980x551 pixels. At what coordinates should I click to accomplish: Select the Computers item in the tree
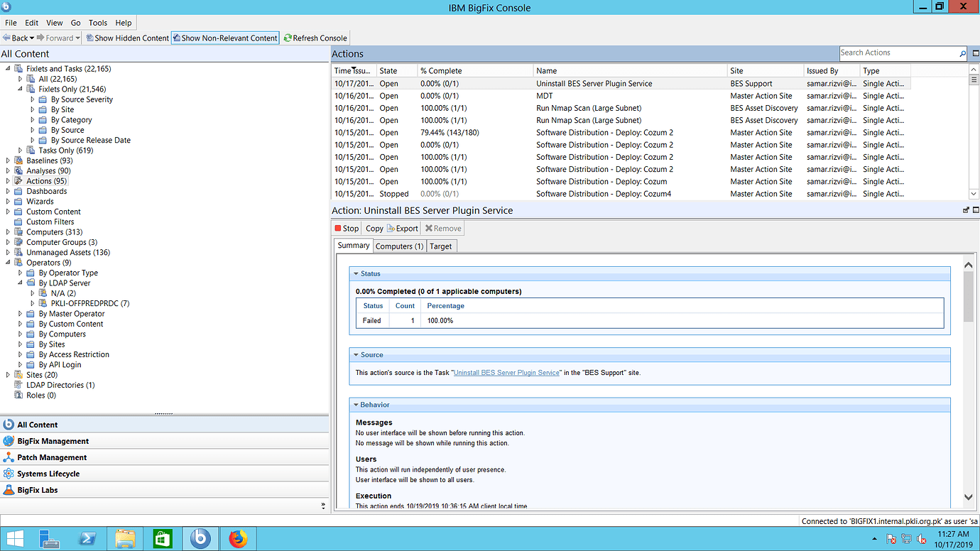click(x=44, y=231)
